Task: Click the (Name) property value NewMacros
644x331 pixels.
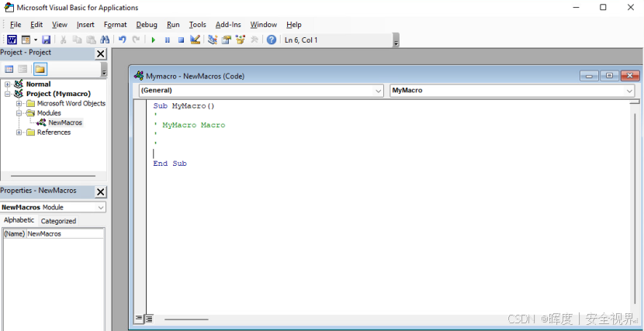Action: click(65, 234)
